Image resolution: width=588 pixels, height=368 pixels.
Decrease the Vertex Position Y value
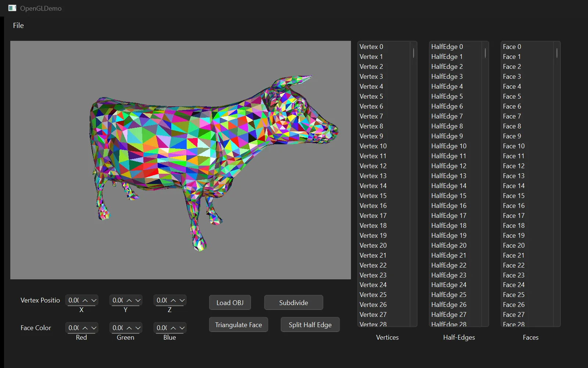[x=138, y=300]
